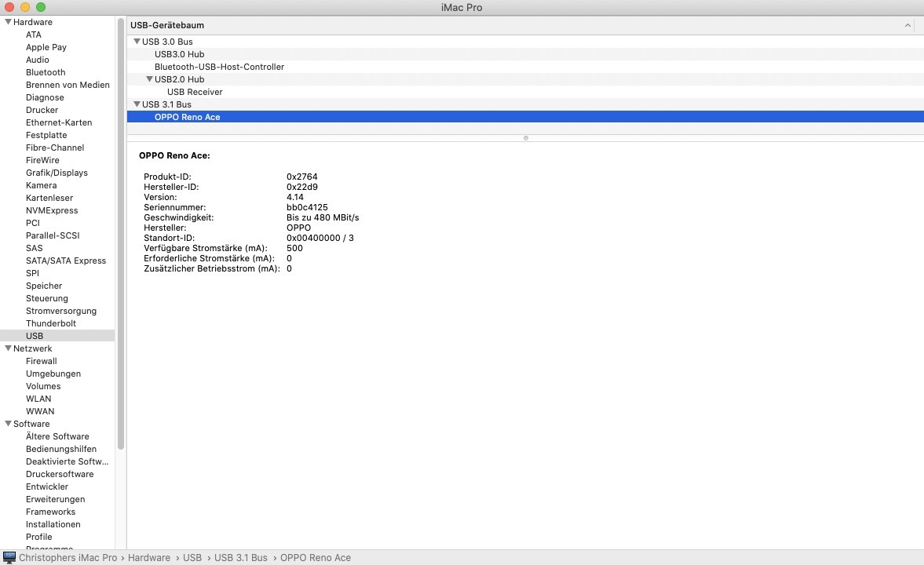Click serial number value bb0c4125

(x=307, y=207)
